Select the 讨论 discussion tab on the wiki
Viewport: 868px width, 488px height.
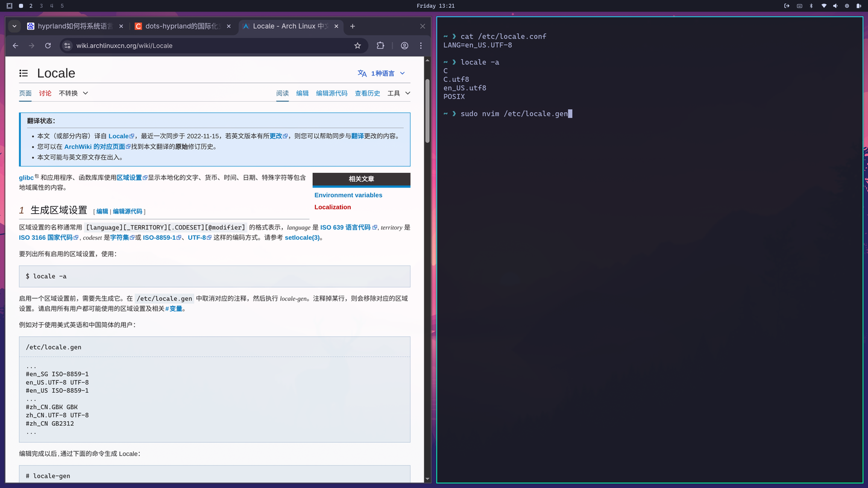(x=45, y=93)
